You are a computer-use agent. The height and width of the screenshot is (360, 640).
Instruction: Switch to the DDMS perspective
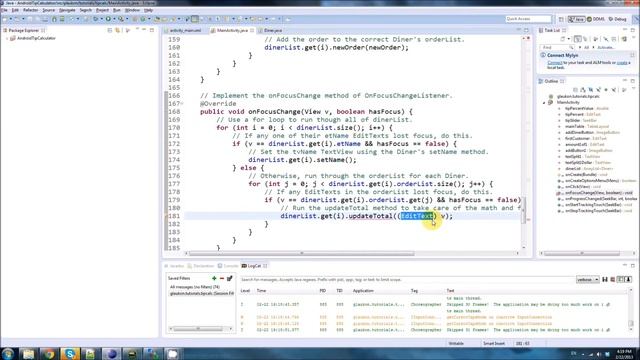coord(596,19)
